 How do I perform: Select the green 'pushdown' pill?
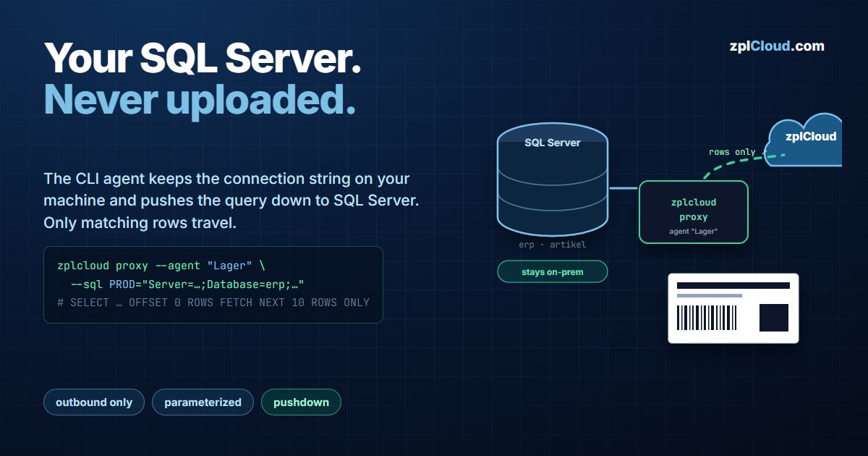pyautogui.click(x=301, y=402)
